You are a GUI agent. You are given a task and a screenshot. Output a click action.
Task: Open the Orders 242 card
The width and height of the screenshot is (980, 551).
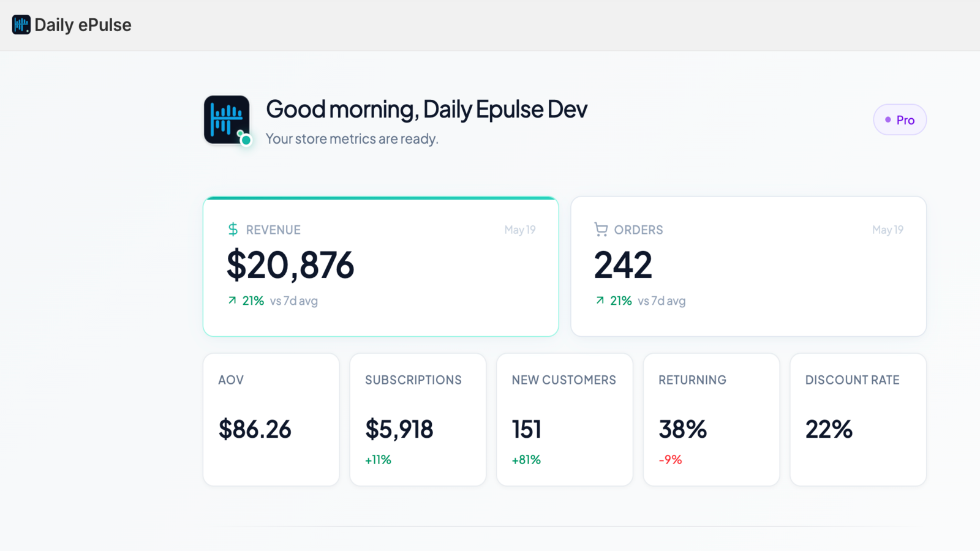748,266
